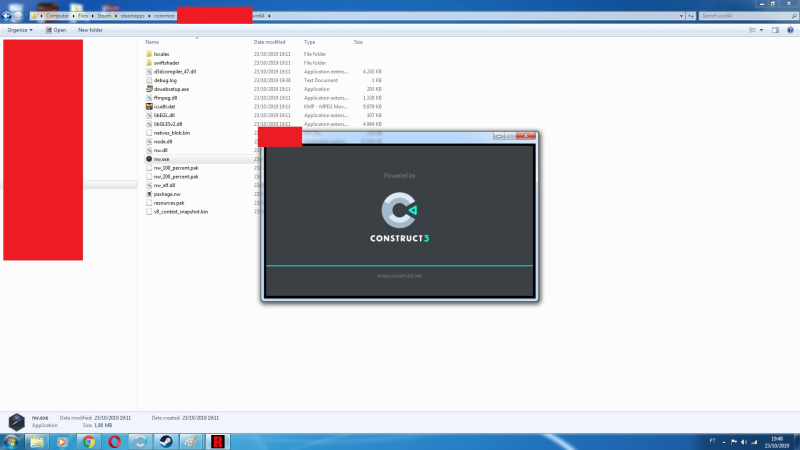Select Steam in the address breadcrumb
Screen dimensions: 800x450
[104, 16]
